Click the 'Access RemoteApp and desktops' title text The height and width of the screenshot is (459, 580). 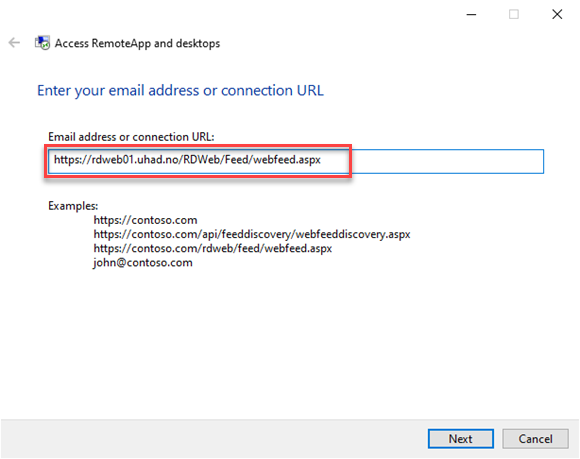pos(137,43)
